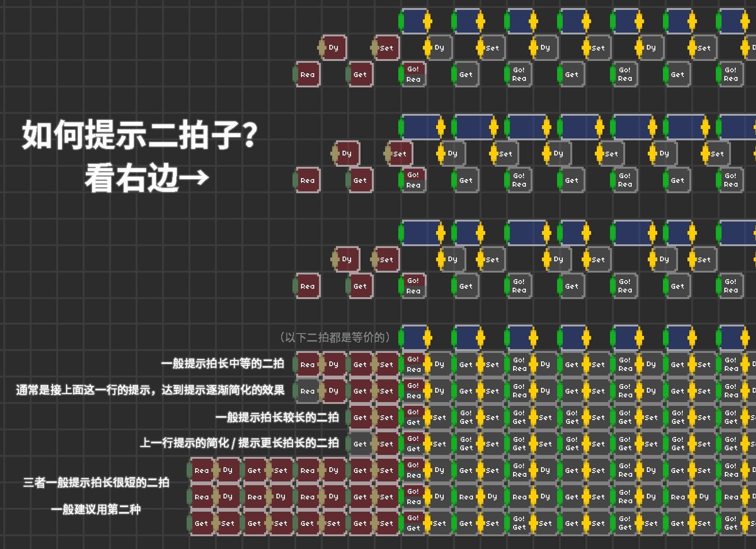Click the 一般建议用第二种 label
This screenshot has width=756, height=549.
(96, 509)
